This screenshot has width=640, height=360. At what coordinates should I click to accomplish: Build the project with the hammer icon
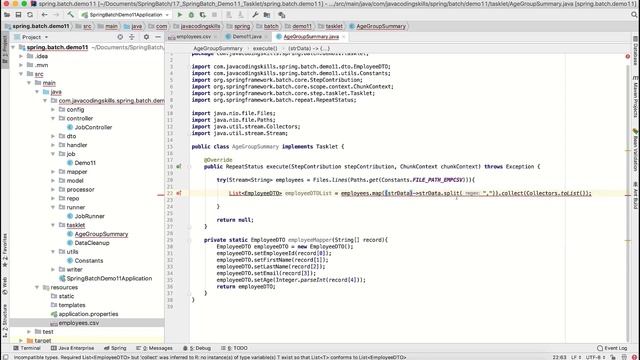pyautogui.click(x=71, y=15)
